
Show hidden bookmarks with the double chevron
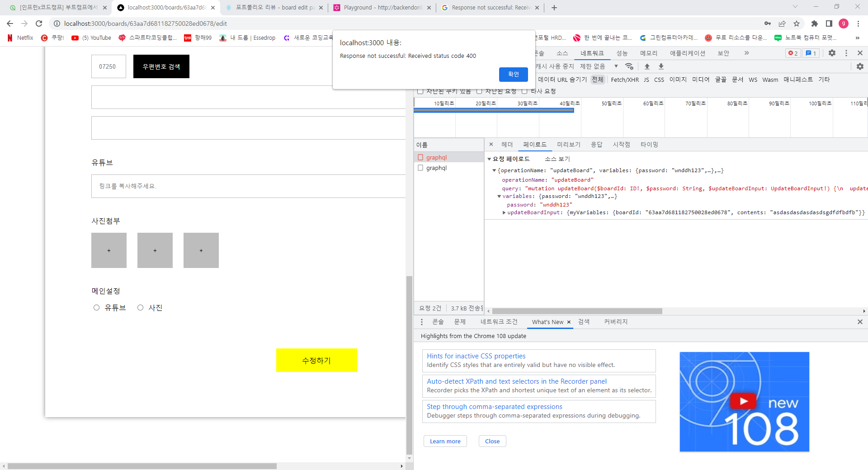pos(857,38)
